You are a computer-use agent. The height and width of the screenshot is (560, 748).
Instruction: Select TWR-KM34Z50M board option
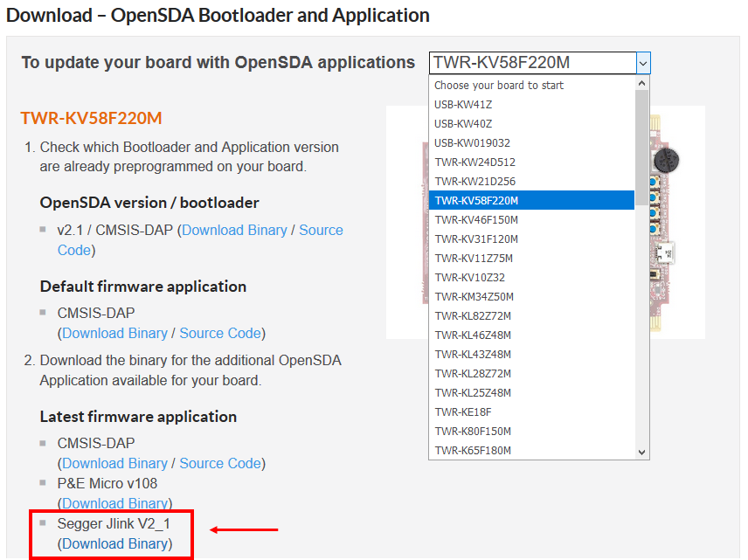tap(474, 297)
